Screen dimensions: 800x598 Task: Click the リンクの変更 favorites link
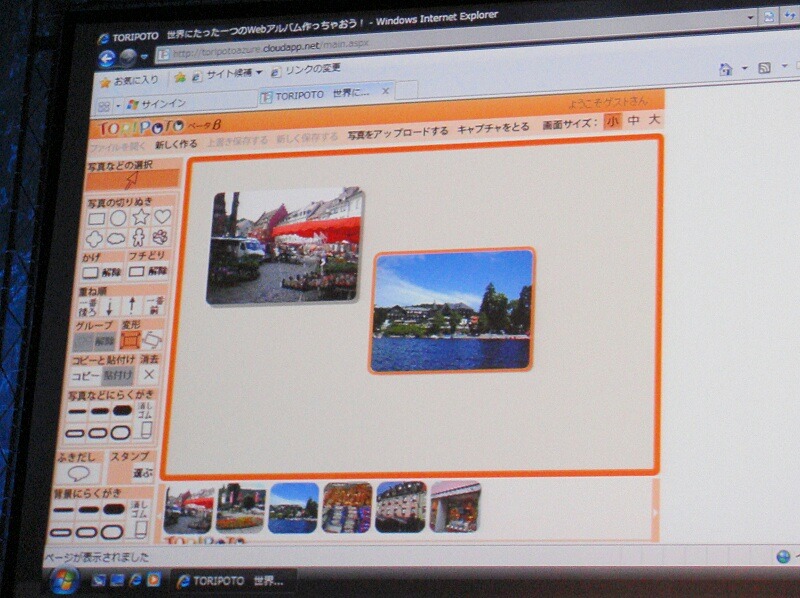pos(306,69)
